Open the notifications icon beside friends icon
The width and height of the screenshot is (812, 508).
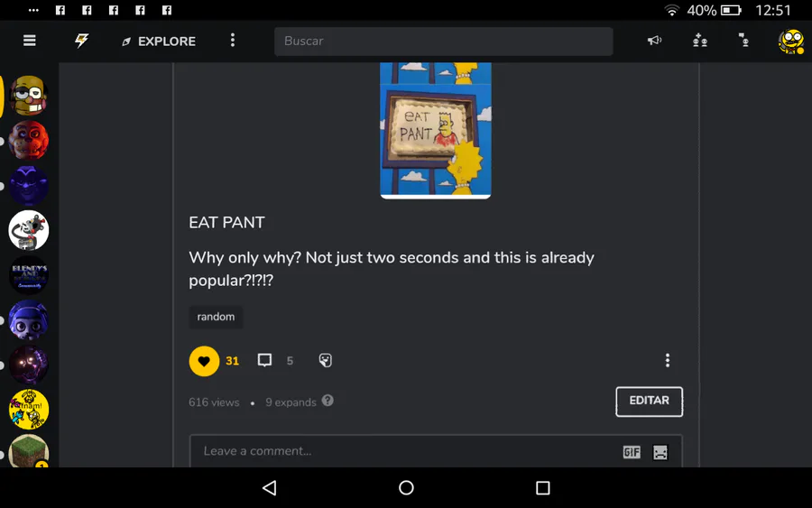tap(743, 41)
